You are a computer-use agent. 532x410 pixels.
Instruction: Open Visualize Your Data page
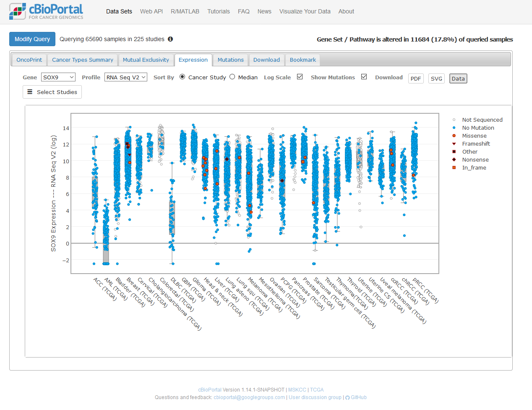tap(305, 11)
